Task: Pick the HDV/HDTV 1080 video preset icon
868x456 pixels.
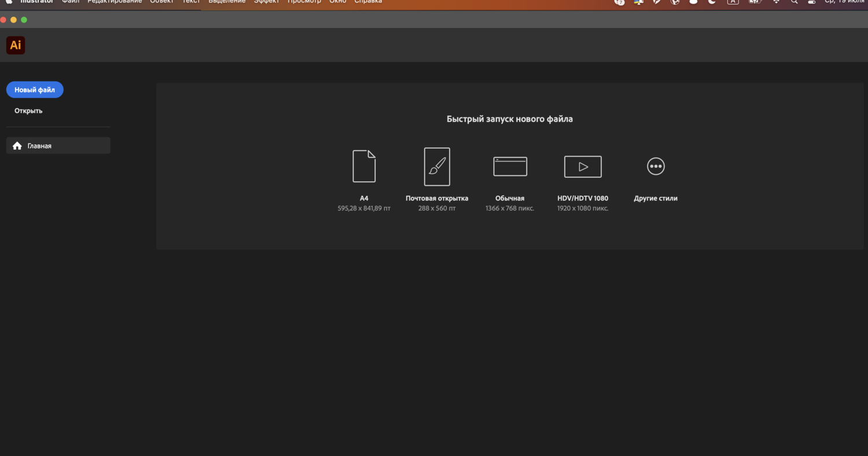Action: pos(583,167)
